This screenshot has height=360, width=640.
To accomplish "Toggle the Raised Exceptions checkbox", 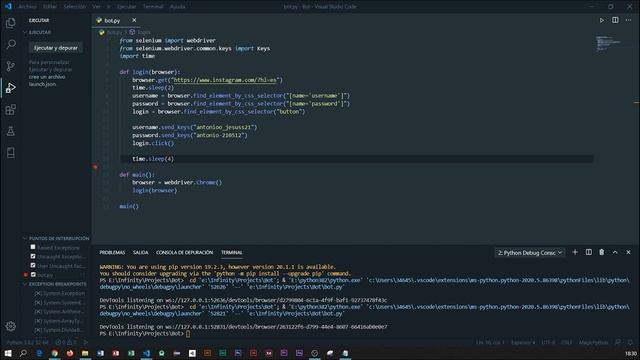I will coord(33,247).
